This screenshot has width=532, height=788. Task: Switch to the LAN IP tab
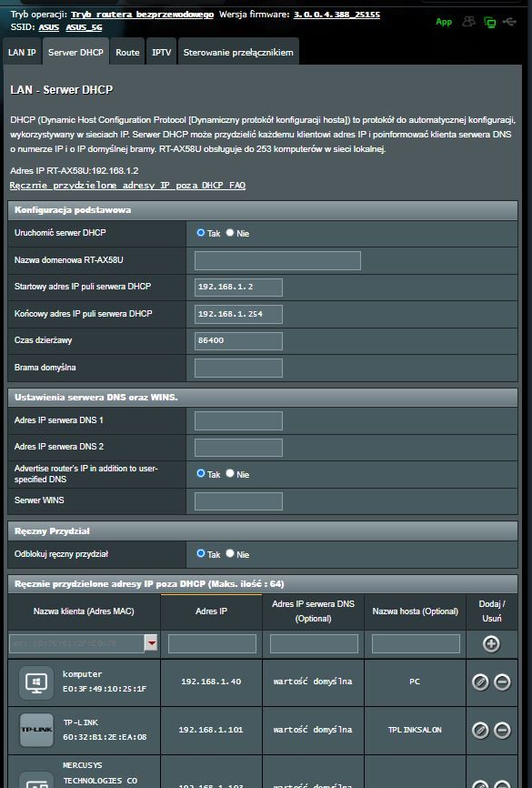22,52
